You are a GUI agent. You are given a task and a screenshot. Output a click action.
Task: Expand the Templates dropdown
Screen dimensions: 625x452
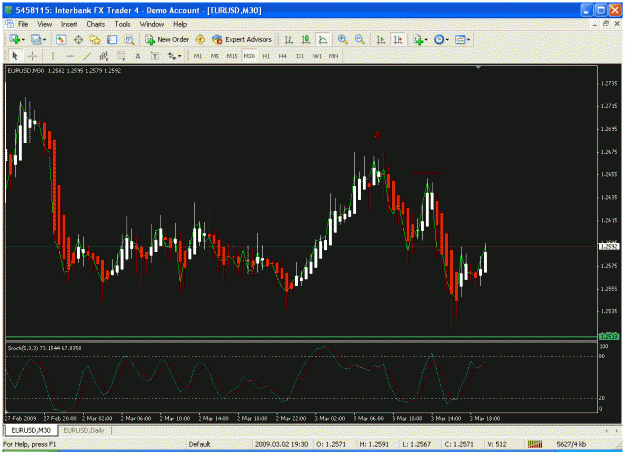click(x=468, y=39)
